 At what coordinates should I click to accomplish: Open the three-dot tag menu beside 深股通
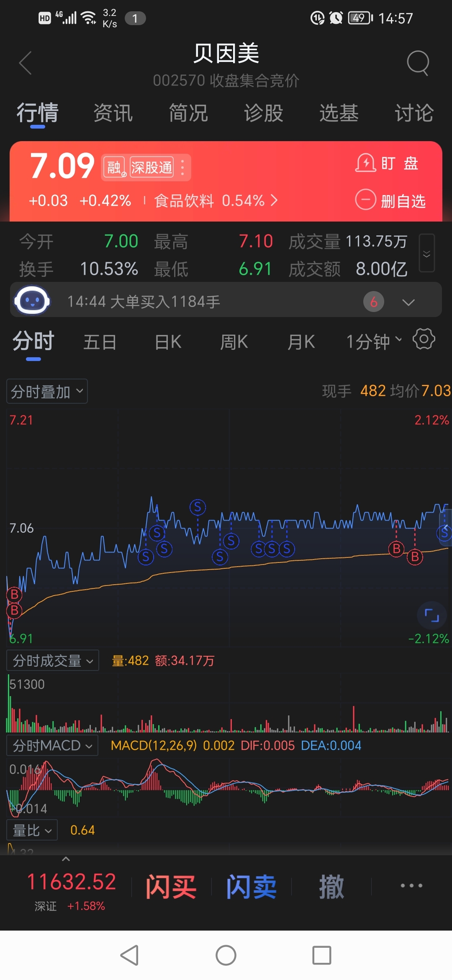(182, 168)
